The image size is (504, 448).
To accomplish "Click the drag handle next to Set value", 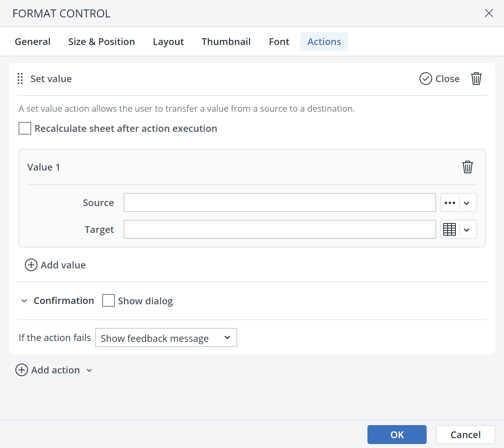I will pyautogui.click(x=20, y=79).
